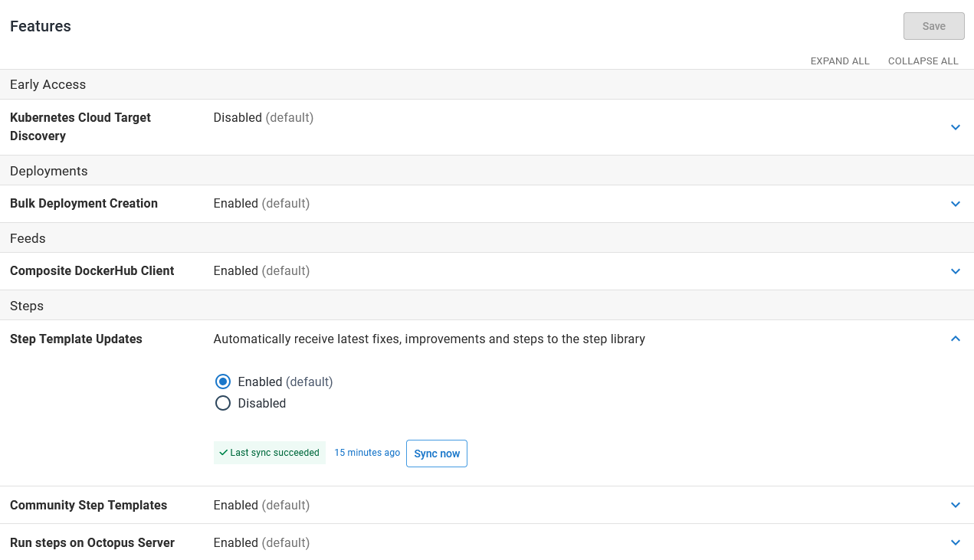Click the Last sync succeeded status badge
Image resolution: width=974 pixels, height=560 pixels.
pos(270,453)
